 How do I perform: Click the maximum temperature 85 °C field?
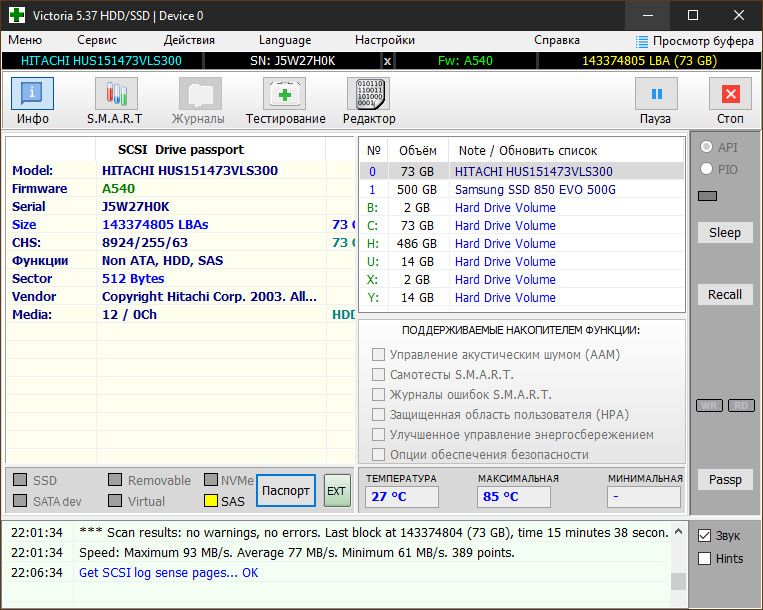pos(513,497)
